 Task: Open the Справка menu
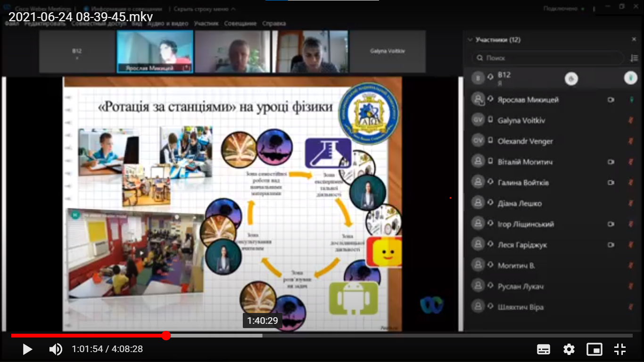click(274, 24)
